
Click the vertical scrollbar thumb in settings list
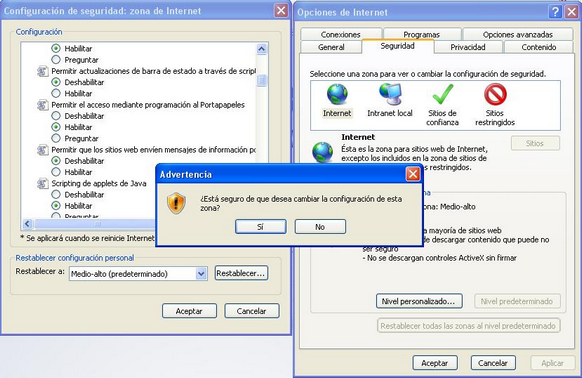[262, 81]
